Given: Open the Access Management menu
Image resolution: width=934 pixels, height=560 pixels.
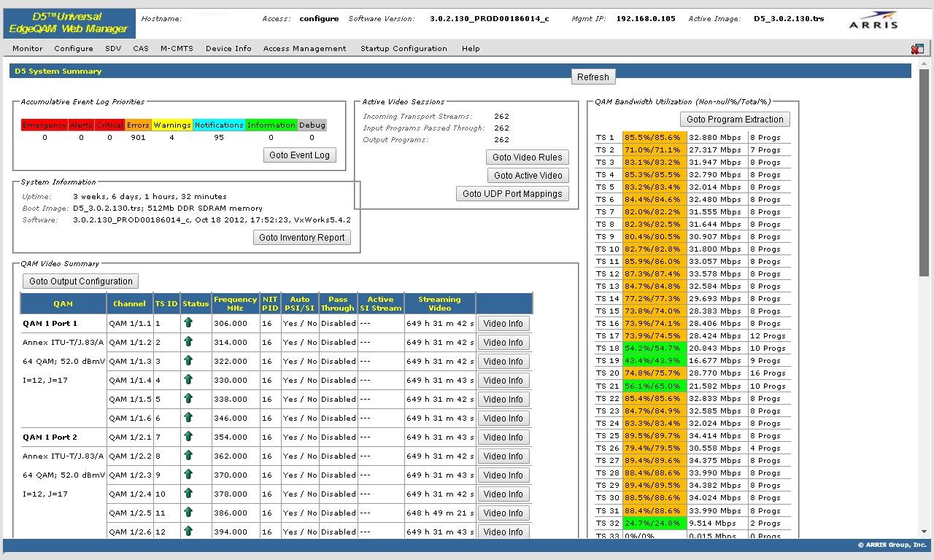Looking at the screenshot, I should [304, 49].
